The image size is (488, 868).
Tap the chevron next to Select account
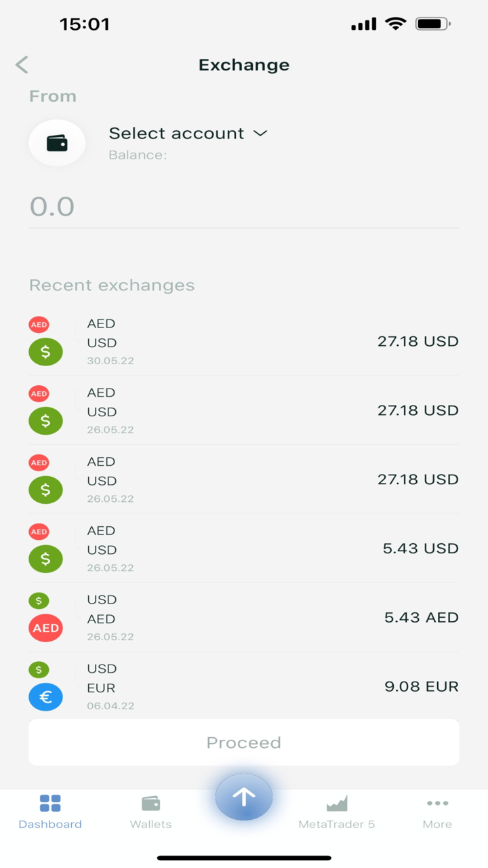(260, 134)
